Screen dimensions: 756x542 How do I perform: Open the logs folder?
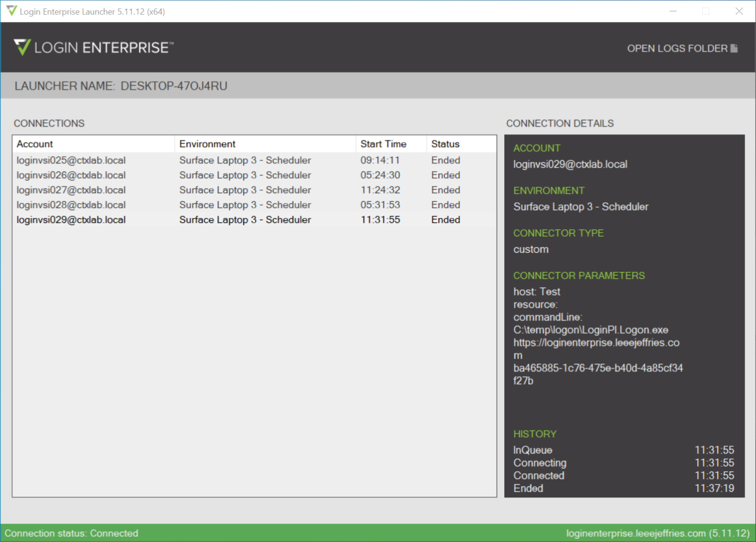[682, 48]
